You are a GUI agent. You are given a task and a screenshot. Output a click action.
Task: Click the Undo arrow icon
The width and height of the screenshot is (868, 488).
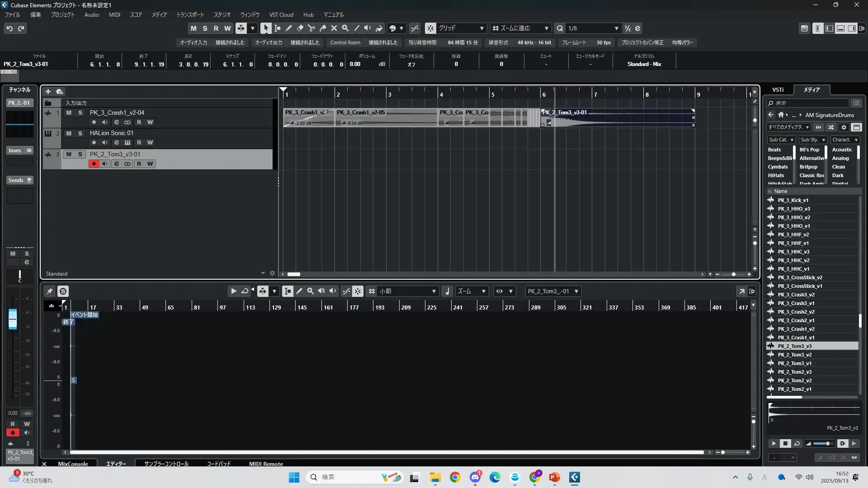pyautogui.click(x=9, y=28)
